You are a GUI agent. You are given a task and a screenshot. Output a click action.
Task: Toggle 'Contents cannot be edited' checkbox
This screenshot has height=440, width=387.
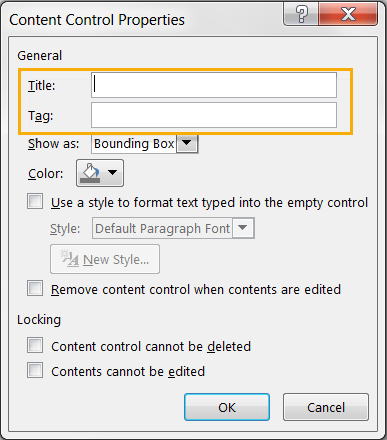(35, 370)
